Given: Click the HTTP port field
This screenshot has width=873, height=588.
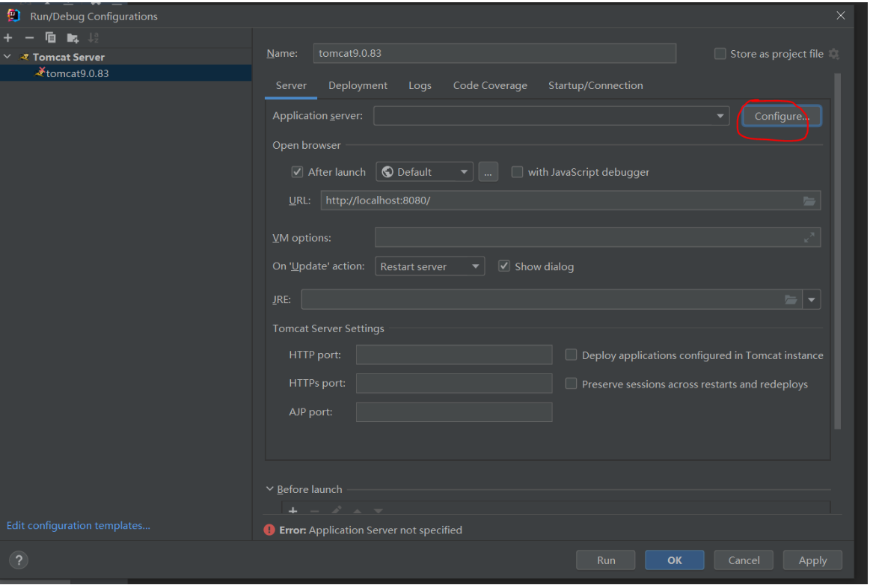Looking at the screenshot, I should pyautogui.click(x=454, y=355).
